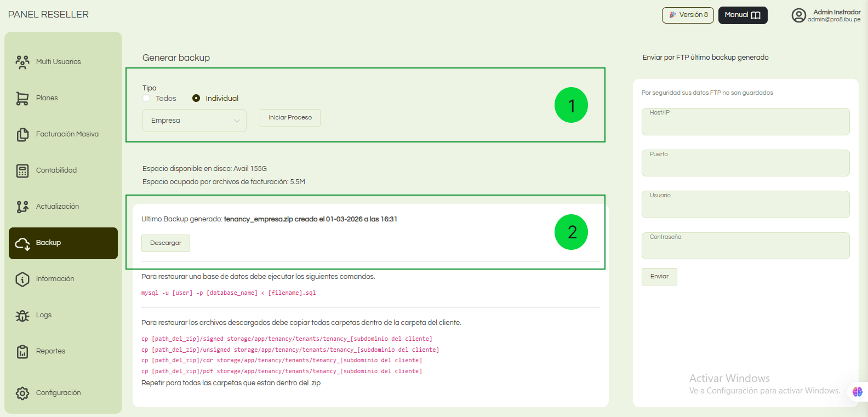Click the Facturación Masiva documents icon
The image size is (868, 417).
pyautogui.click(x=22, y=134)
